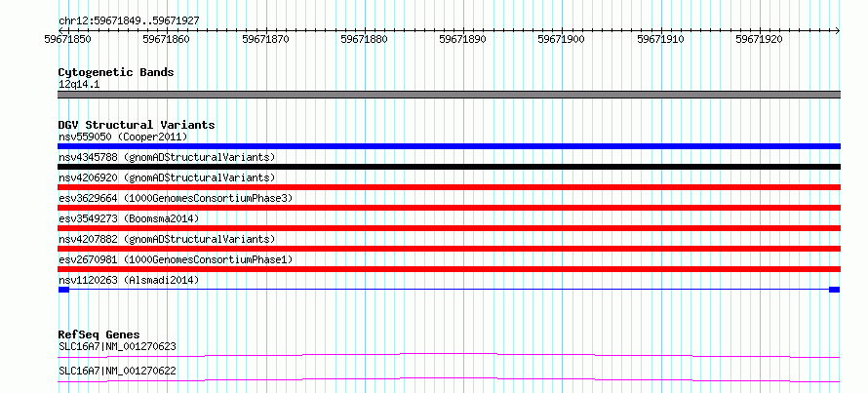Screen dimensions: 868x393
Task: Open the nsv4345788 (gnomADStructuralVariants) label
Action: click(x=167, y=157)
